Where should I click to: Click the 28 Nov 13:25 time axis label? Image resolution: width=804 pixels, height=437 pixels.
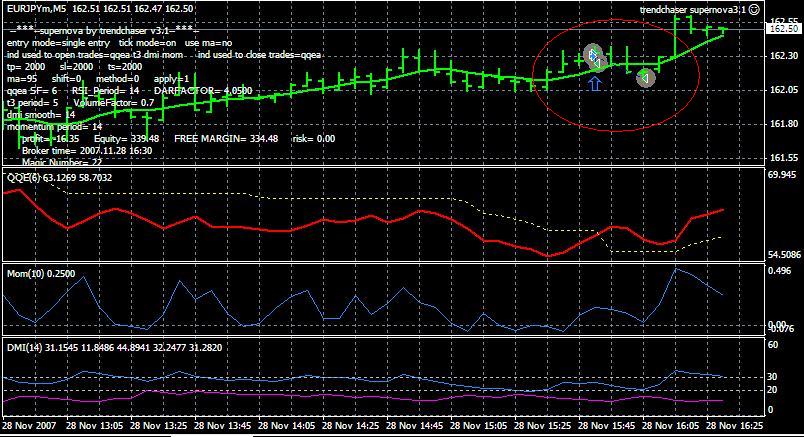click(158, 426)
